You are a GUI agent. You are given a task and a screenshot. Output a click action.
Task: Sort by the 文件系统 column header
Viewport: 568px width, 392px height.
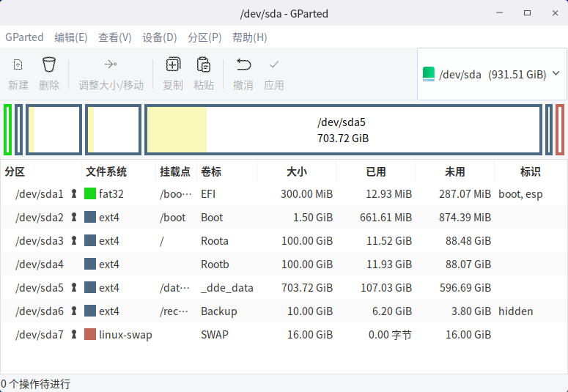119,171
